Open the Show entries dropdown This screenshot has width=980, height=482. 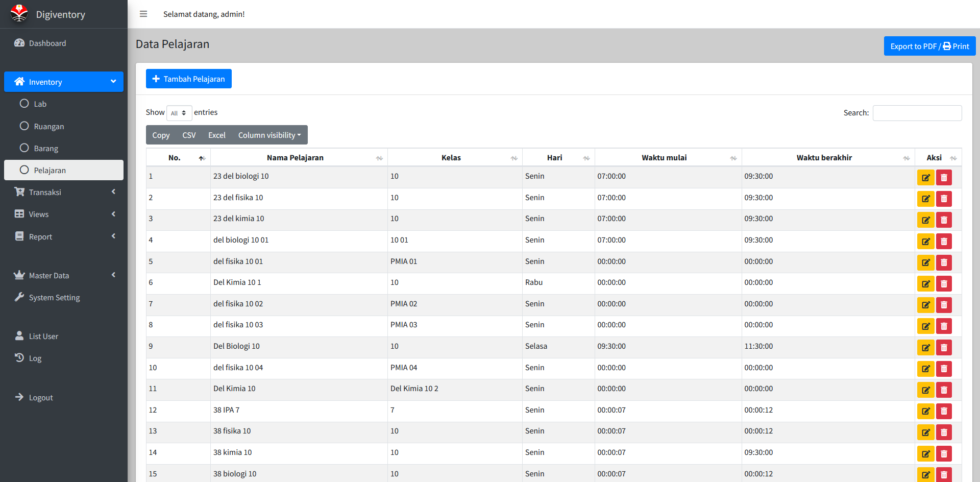coord(179,113)
